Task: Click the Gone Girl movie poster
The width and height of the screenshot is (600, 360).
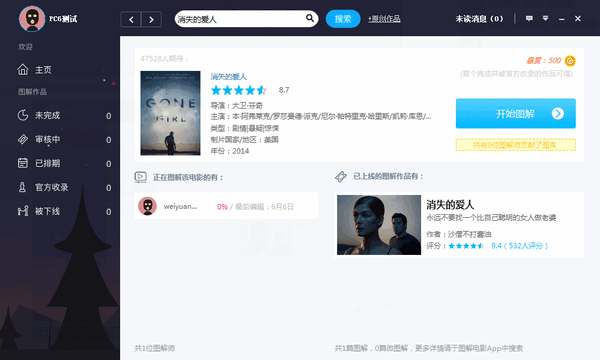Action: point(170,113)
